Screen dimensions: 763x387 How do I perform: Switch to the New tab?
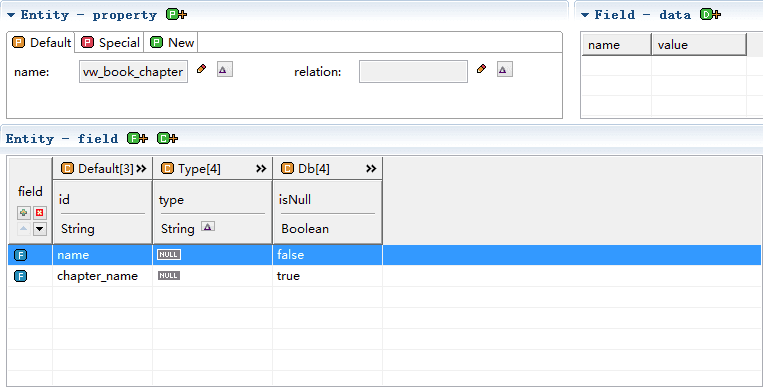coord(172,43)
